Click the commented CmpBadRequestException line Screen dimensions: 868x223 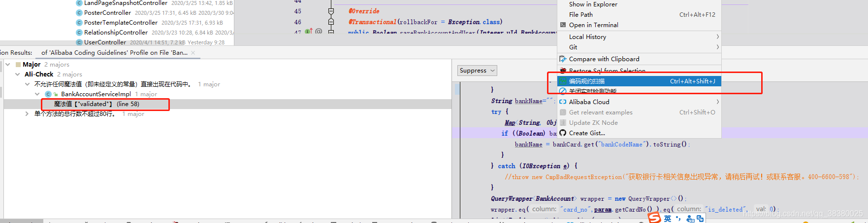tap(682, 177)
